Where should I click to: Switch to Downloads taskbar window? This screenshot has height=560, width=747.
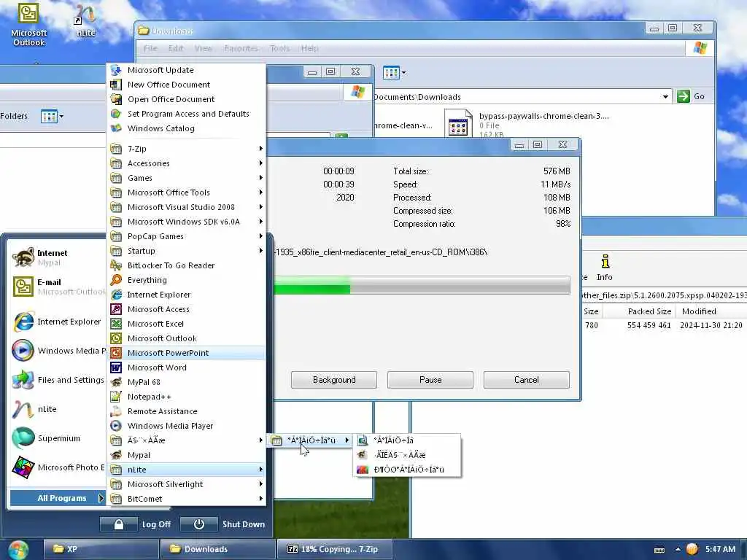[217, 549]
